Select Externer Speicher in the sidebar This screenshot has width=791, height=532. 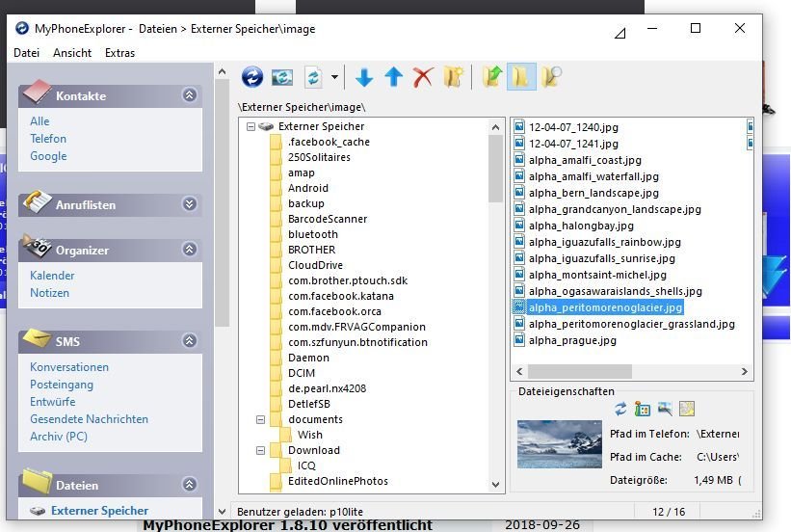click(x=99, y=510)
